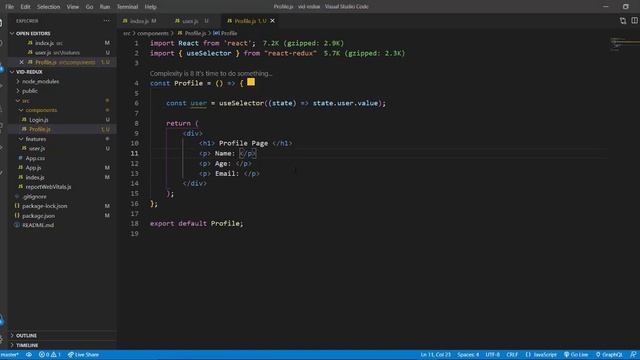
Task: Expand the Timeline panel
Action: 27,345
